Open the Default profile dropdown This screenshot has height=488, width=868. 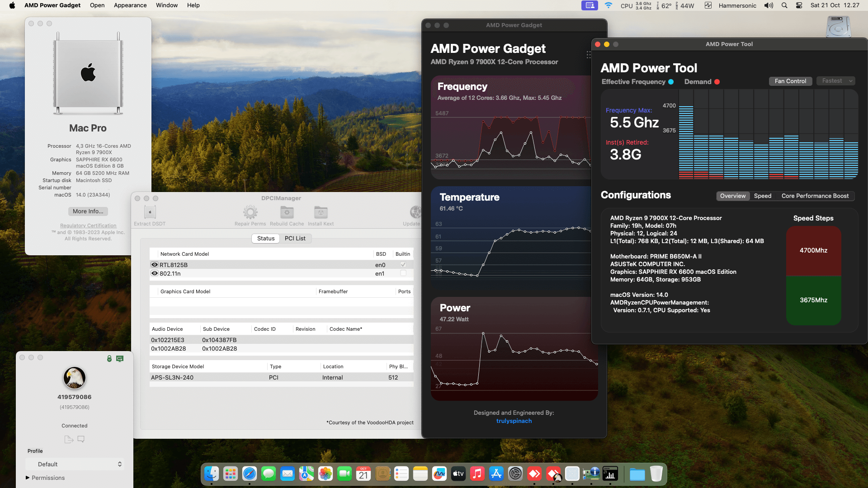75,464
